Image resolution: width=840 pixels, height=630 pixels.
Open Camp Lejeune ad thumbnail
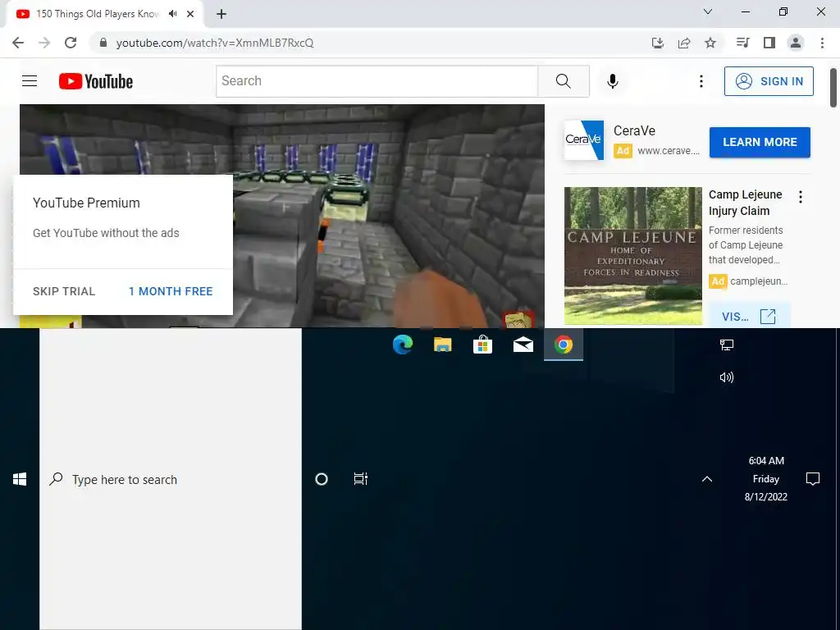click(632, 256)
